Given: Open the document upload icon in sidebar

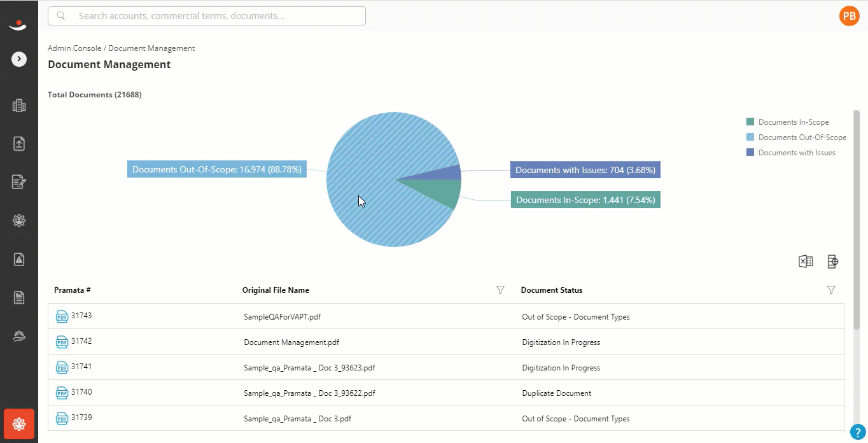Looking at the screenshot, I should [19, 144].
